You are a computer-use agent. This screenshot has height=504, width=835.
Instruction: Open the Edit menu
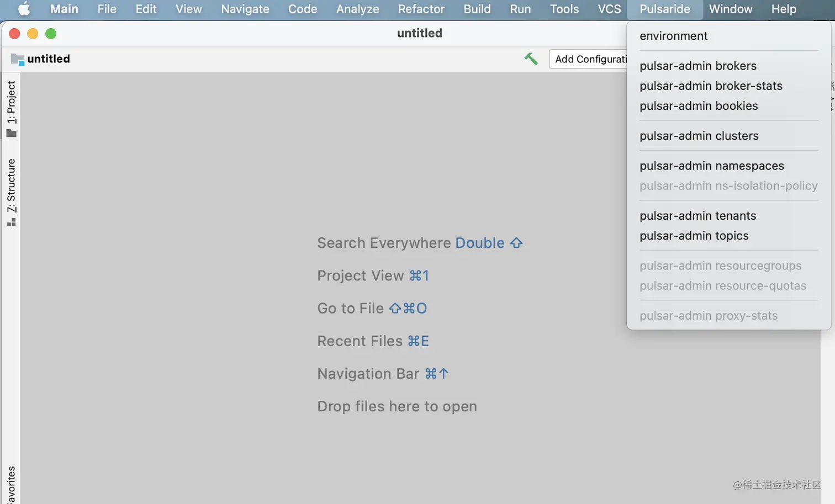tap(146, 9)
